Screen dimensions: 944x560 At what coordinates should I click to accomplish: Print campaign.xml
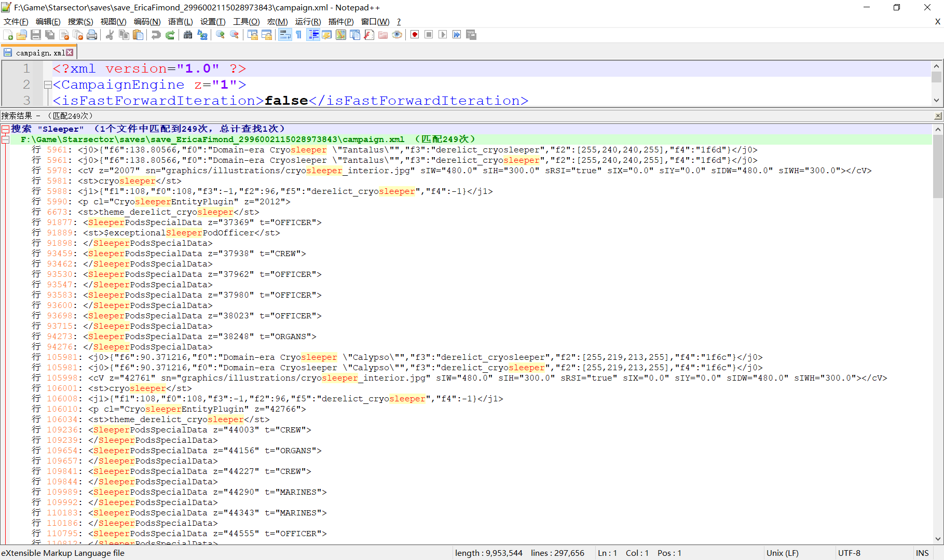click(x=92, y=35)
